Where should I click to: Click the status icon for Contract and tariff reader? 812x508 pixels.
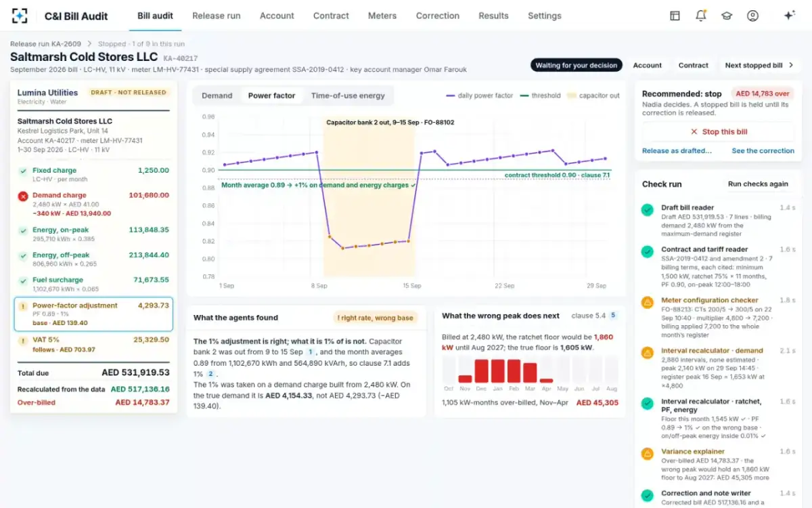click(x=648, y=252)
